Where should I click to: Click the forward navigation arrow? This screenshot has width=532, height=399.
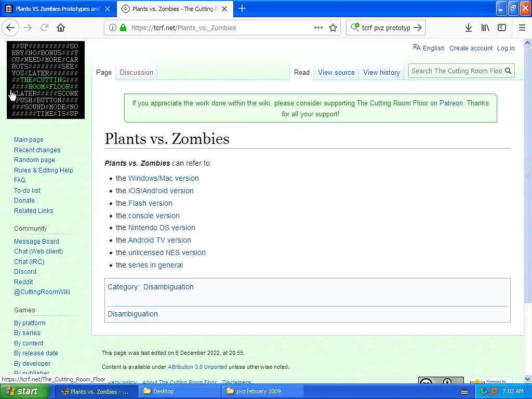[28, 28]
